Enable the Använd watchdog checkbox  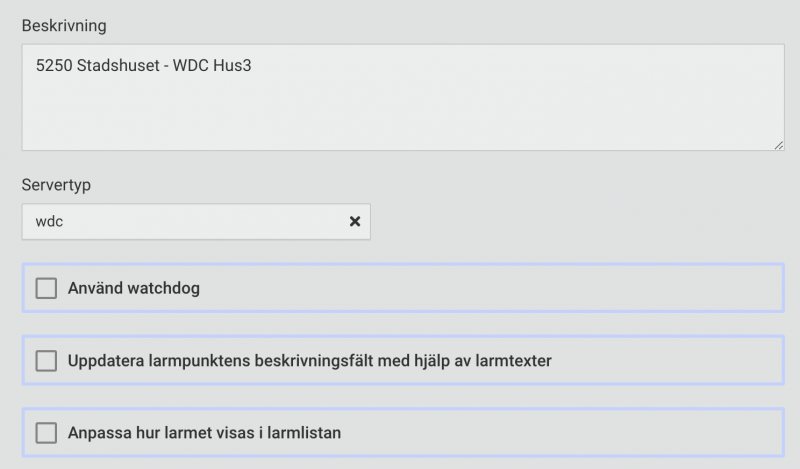click(x=46, y=288)
